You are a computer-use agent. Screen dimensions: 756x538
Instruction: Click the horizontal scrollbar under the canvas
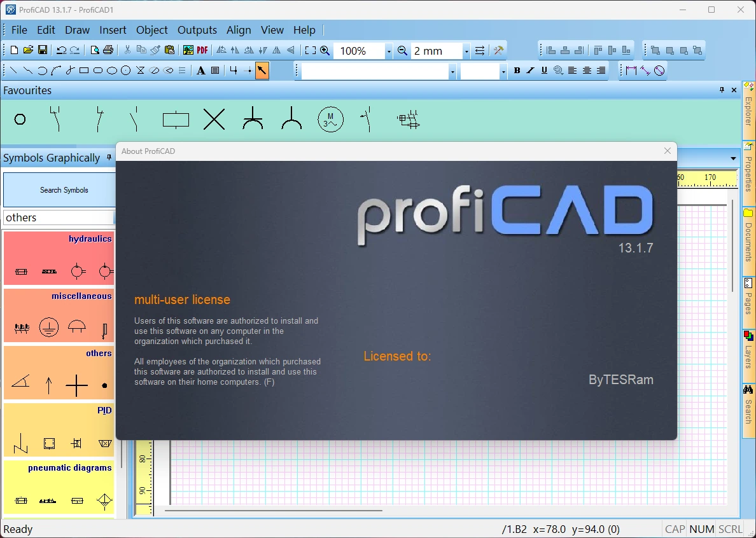[x=274, y=511]
